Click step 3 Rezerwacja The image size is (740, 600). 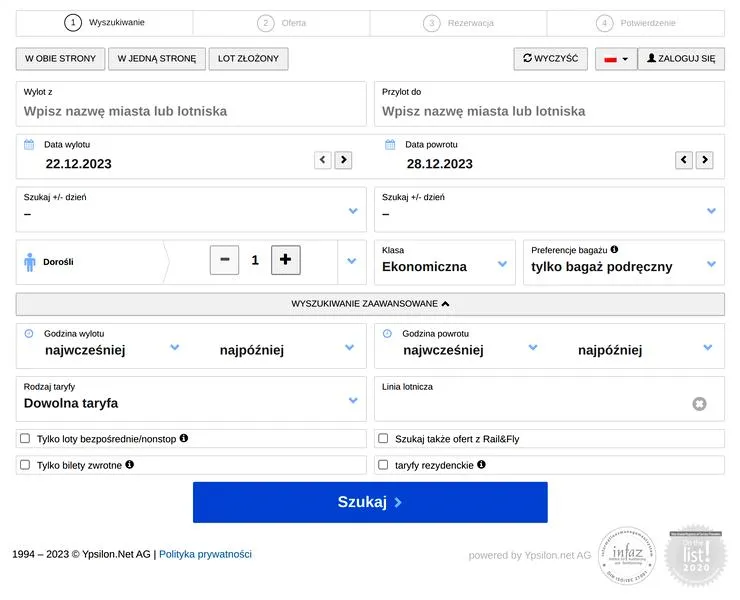458,23
